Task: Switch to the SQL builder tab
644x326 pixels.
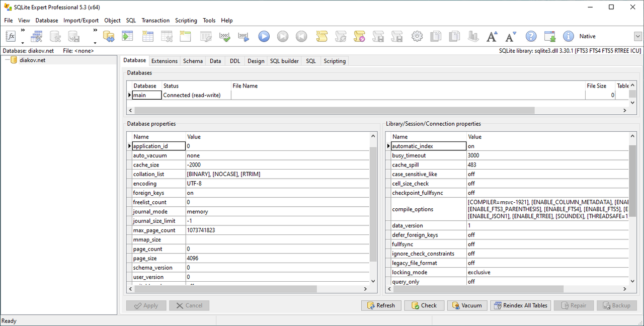Action: 284,61
